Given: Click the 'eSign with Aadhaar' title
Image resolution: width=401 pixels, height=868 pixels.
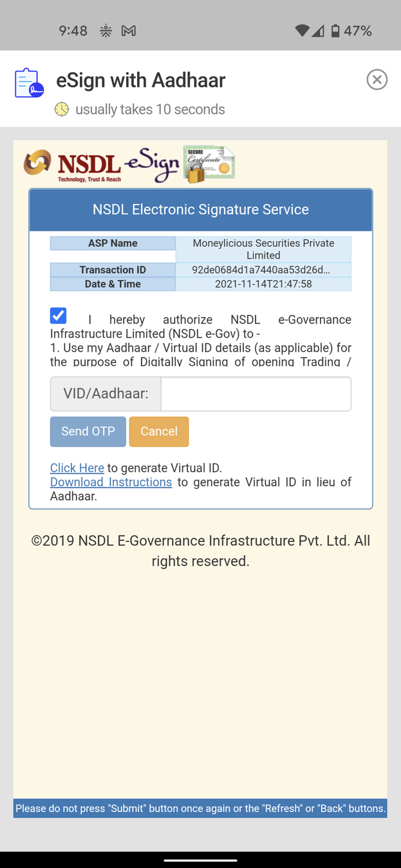Looking at the screenshot, I should (x=141, y=80).
